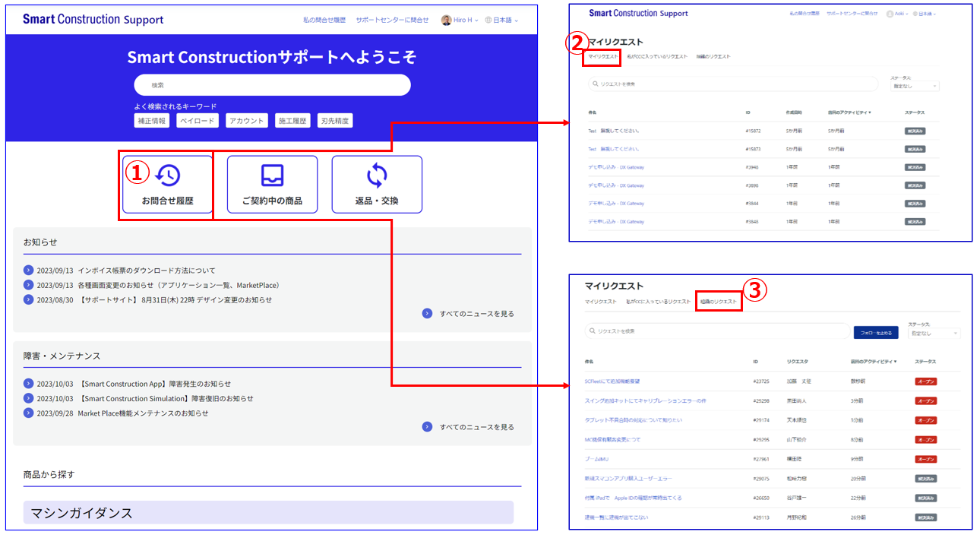
Task: Open request 建機一覧に建機が出てこない
Action: point(617,517)
